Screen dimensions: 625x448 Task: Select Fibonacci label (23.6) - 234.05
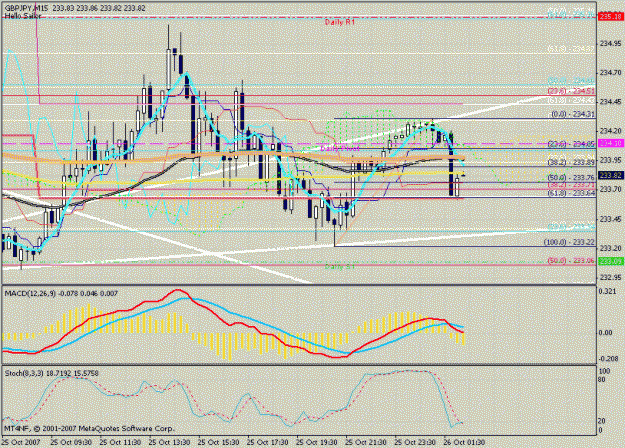571,144
